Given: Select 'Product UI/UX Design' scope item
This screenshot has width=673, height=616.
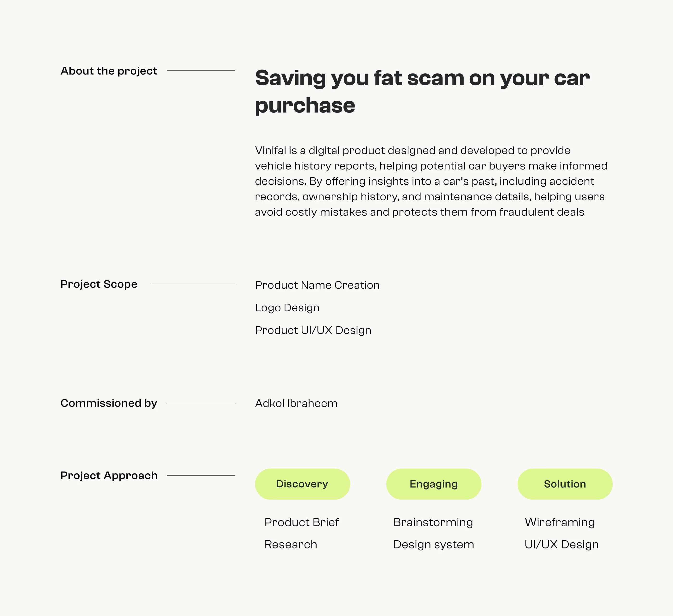Looking at the screenshot, I should [x=313, y=330].
